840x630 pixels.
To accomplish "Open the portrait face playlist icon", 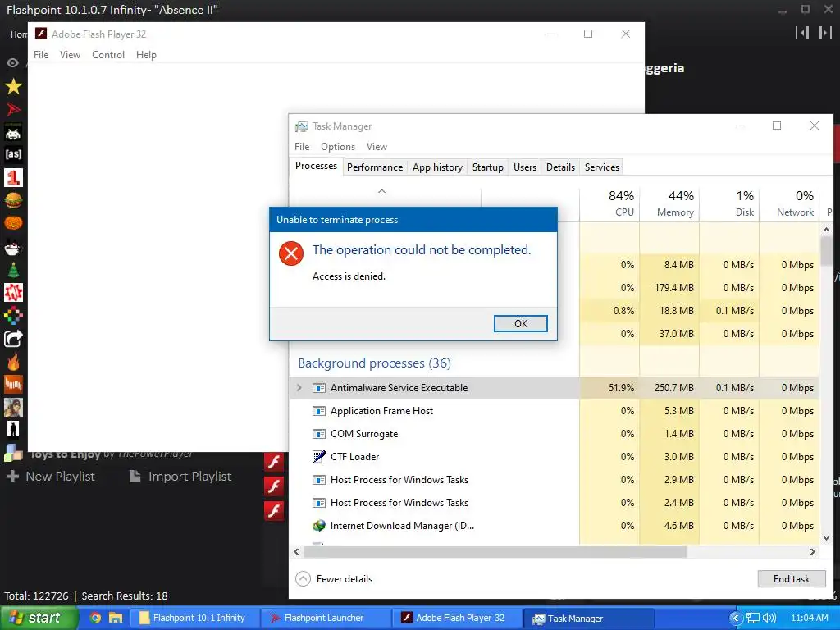I will 13,407.
